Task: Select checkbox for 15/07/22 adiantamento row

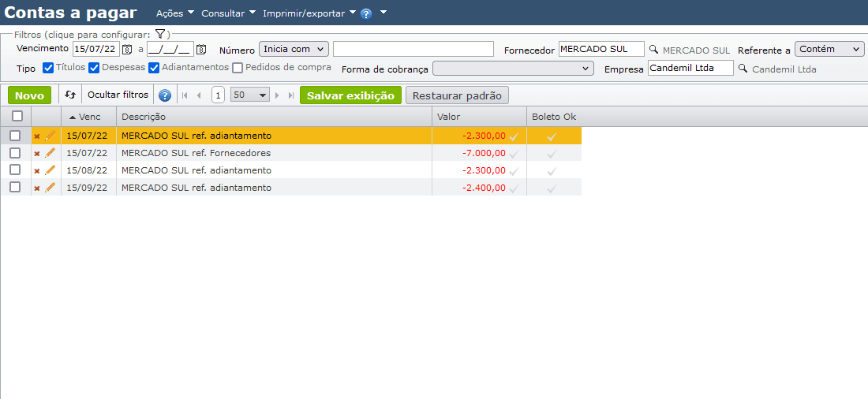Action: [x=15, y=136]
